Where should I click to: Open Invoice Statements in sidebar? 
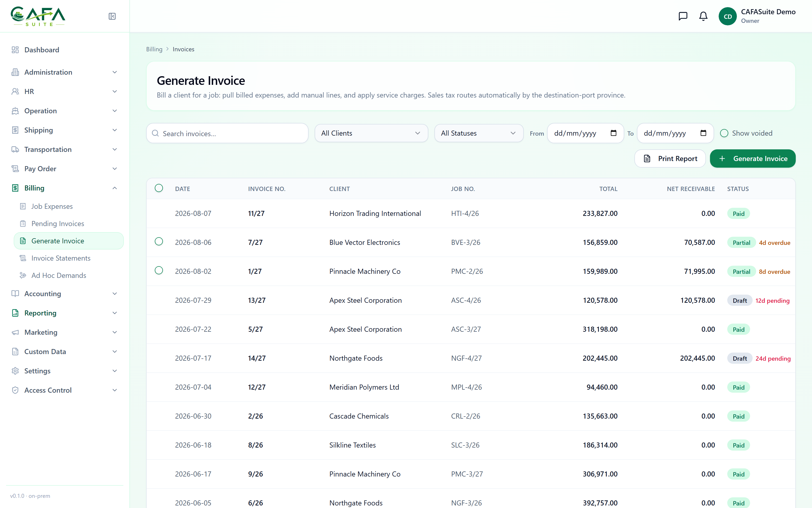69,258
